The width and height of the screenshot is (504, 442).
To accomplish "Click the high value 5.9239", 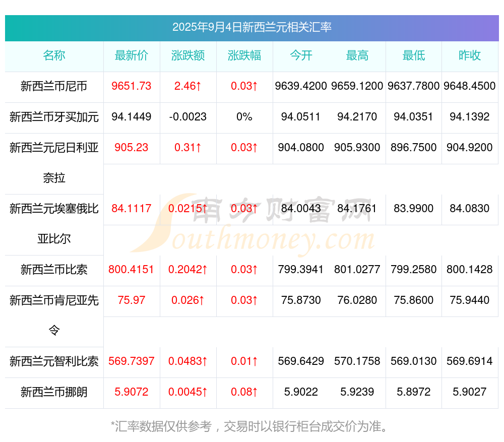I will (357, 392).
